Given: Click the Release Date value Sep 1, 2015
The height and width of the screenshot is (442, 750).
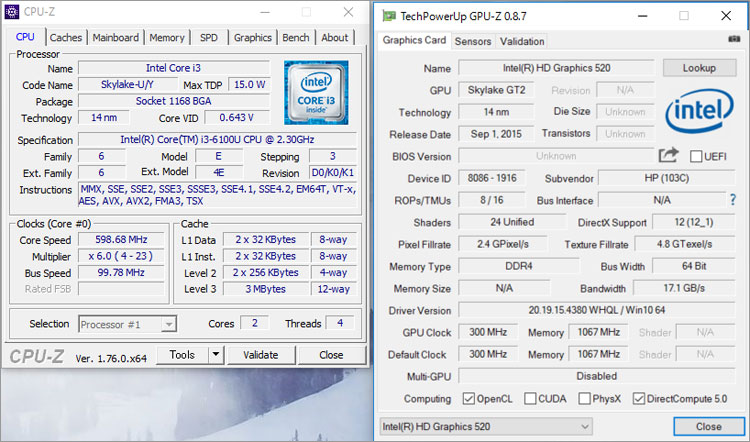Looking at the screenshot, I should [496, 134].
